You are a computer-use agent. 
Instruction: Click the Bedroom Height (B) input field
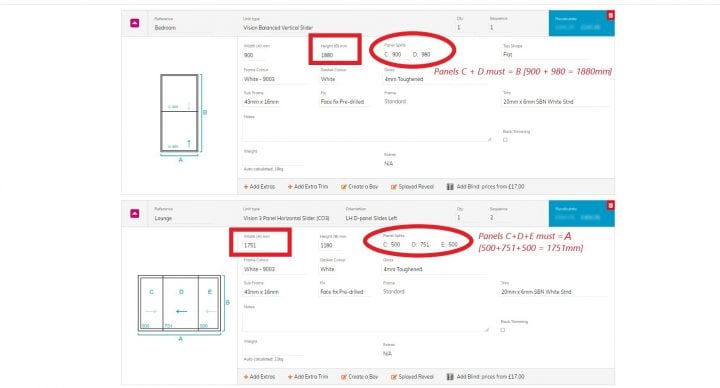coord(335,55)
